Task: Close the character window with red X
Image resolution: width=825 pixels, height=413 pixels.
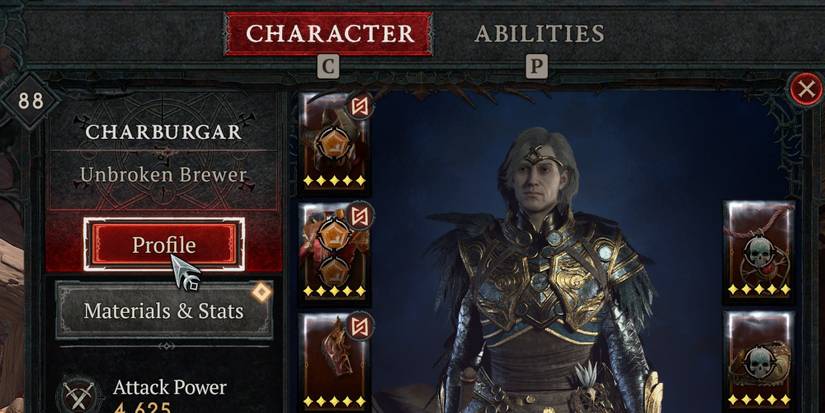Action: click(806, 89)
